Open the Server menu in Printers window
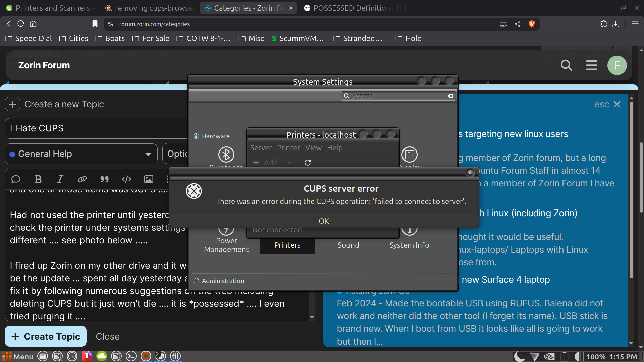 click(261, 148)
